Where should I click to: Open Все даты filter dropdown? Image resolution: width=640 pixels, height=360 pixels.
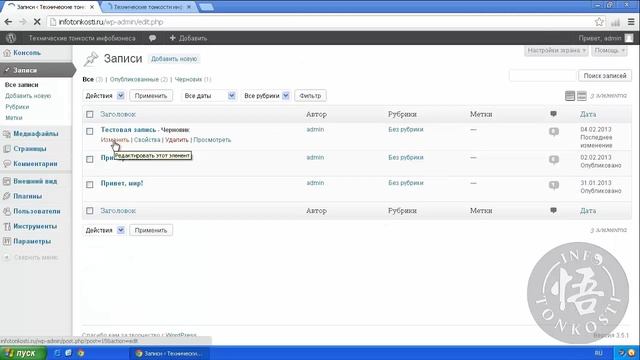[209, 96]
